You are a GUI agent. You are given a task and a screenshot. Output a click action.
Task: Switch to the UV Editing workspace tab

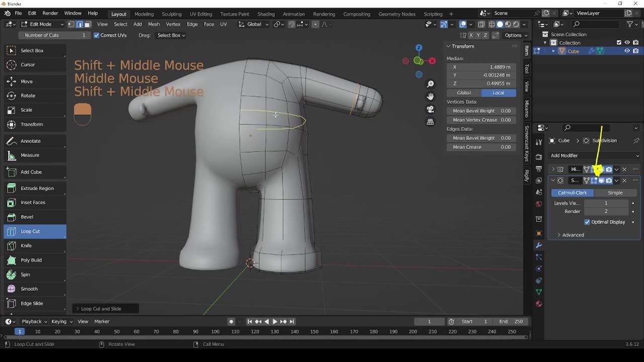[x=201, y=14]
